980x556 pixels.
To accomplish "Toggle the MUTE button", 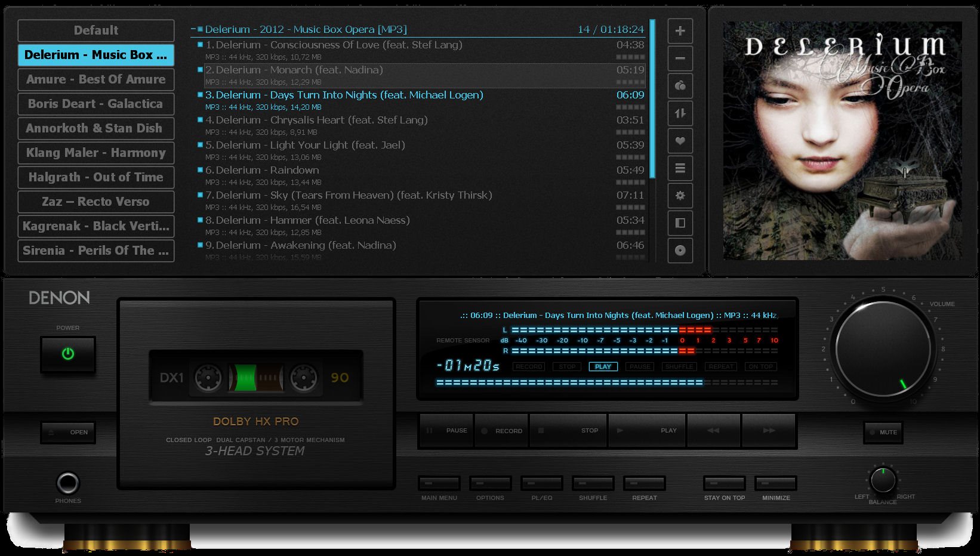I will [x=883, y=432].
